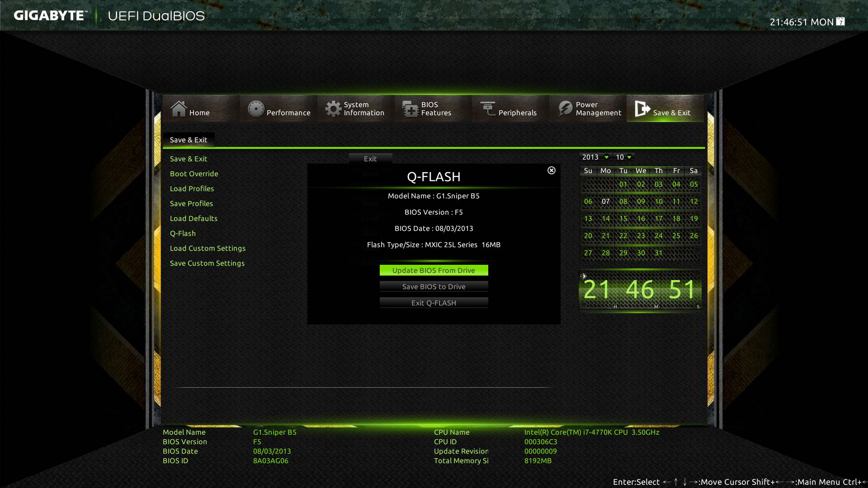
Task: Click the Sa weekday column header
Action: tap(693, 170)
